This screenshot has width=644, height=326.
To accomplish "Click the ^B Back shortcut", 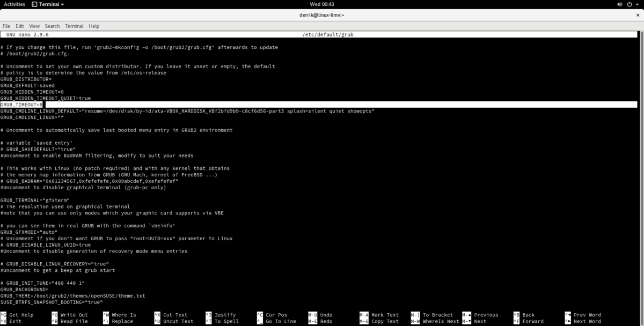I will [x=524, y=315].
